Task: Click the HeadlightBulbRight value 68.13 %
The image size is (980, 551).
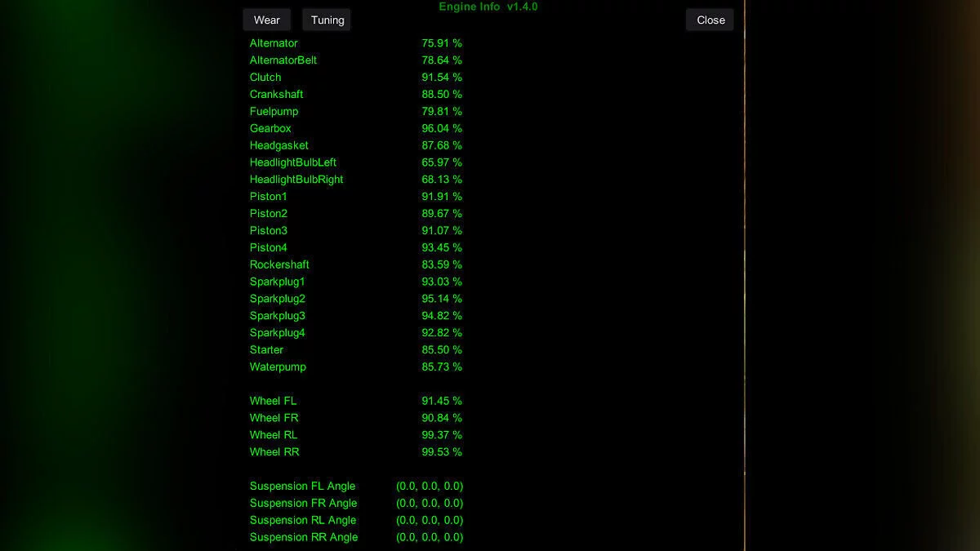Action: tap(441, 180)
